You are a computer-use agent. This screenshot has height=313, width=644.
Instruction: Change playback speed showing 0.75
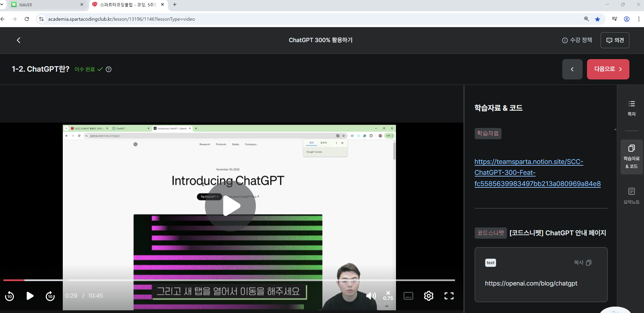pyautogui.click(x=388, y=296)
